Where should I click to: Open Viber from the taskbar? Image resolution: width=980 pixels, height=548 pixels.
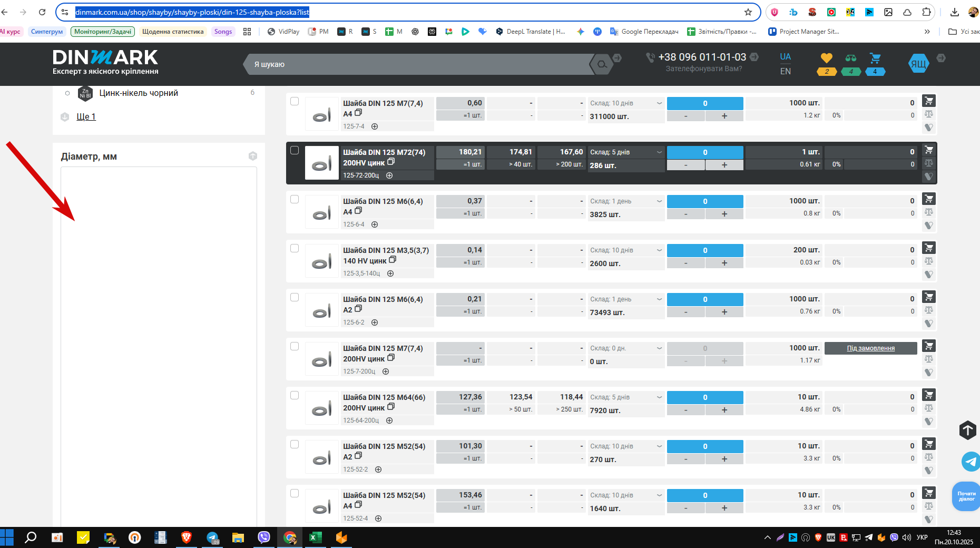coord(264,537)
